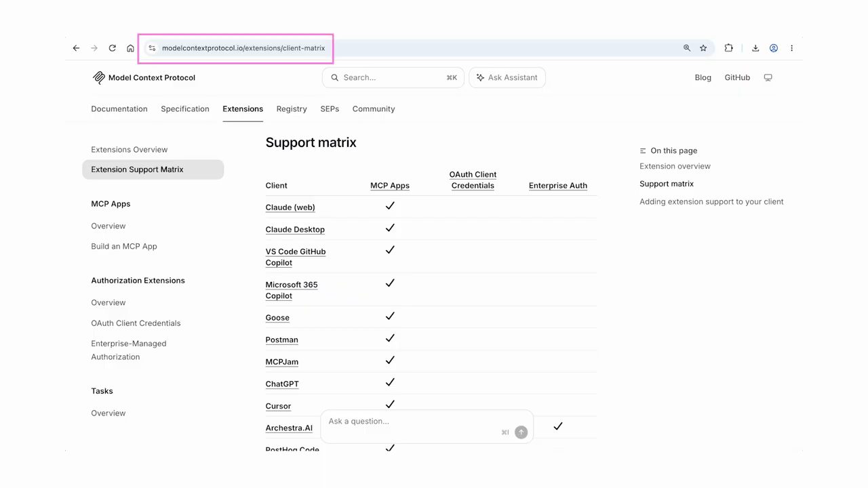This screenshot has width=868, height=488.
Task: Open Overview under MCP Apps
Action: coord(108,226)
